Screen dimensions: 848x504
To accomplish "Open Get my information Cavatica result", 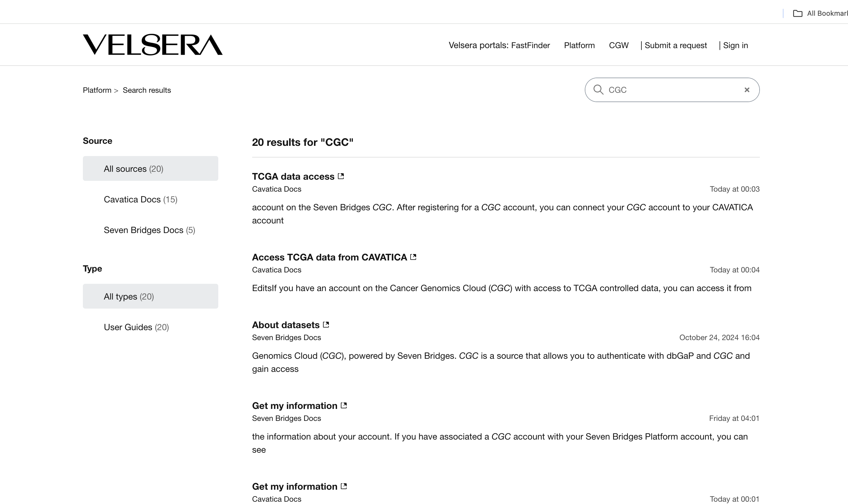I will 294,486.
